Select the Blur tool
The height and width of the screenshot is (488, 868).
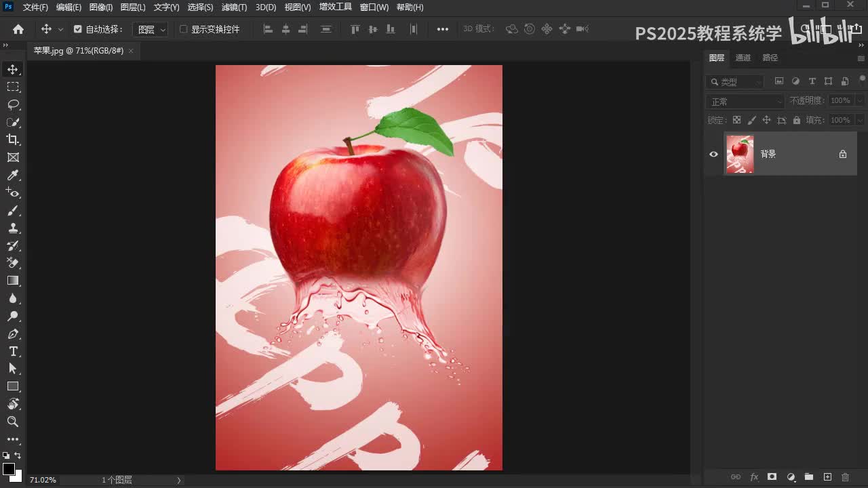click(x=13, y=298)
